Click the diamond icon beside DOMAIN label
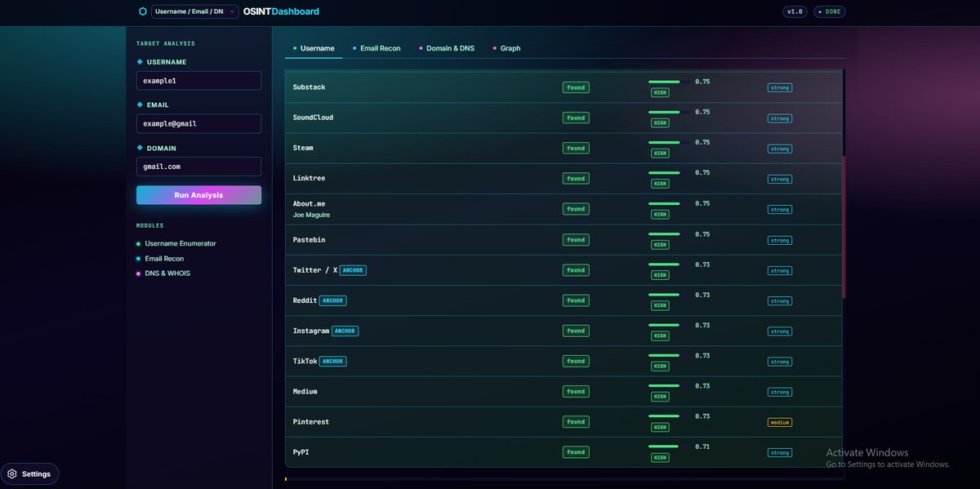Viewport: 980px width, 489px height. pyautogui.click(x=140, y=149)
